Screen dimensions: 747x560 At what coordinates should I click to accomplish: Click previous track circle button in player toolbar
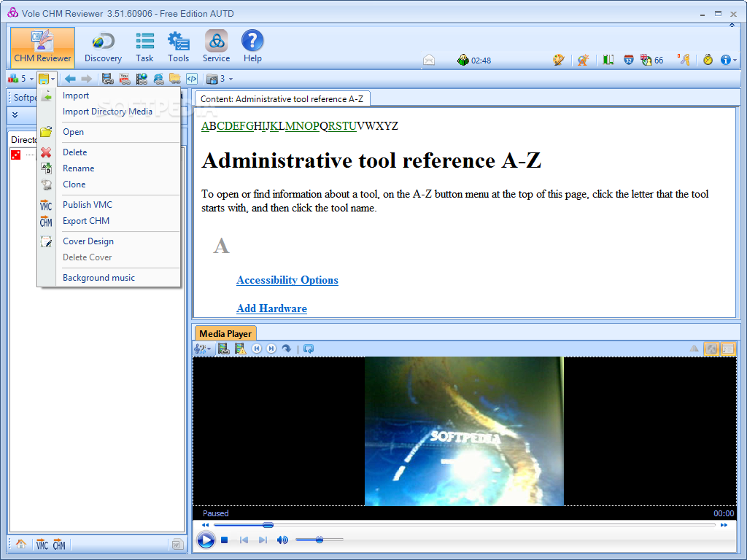click(x=257, y=349)
